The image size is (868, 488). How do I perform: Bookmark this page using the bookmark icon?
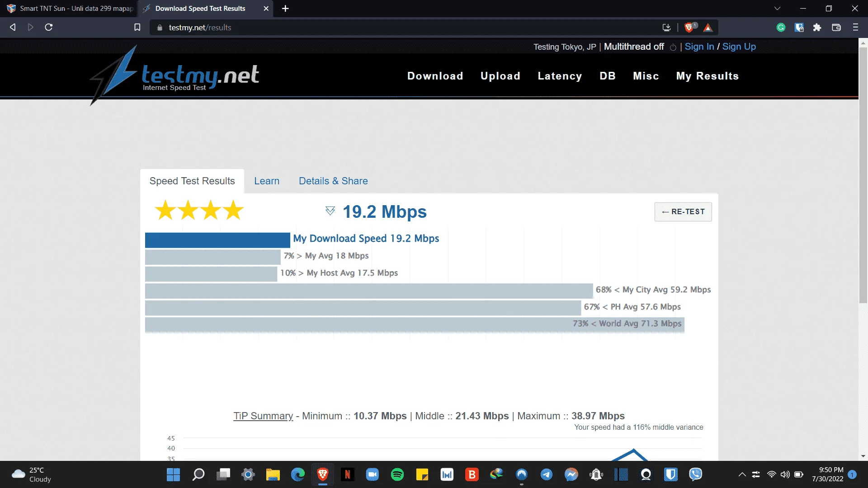click(x=137, y=28)
